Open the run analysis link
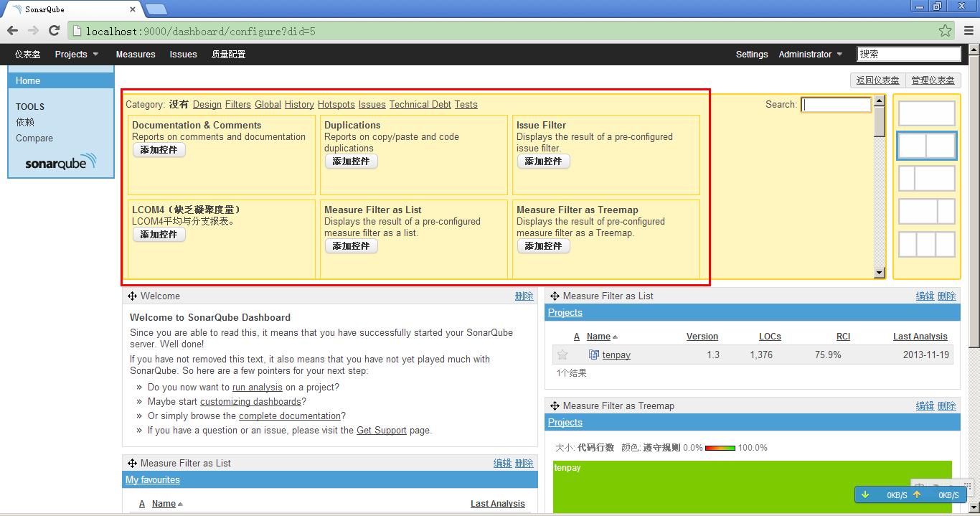The image size is (980, 516). (258, 388)
